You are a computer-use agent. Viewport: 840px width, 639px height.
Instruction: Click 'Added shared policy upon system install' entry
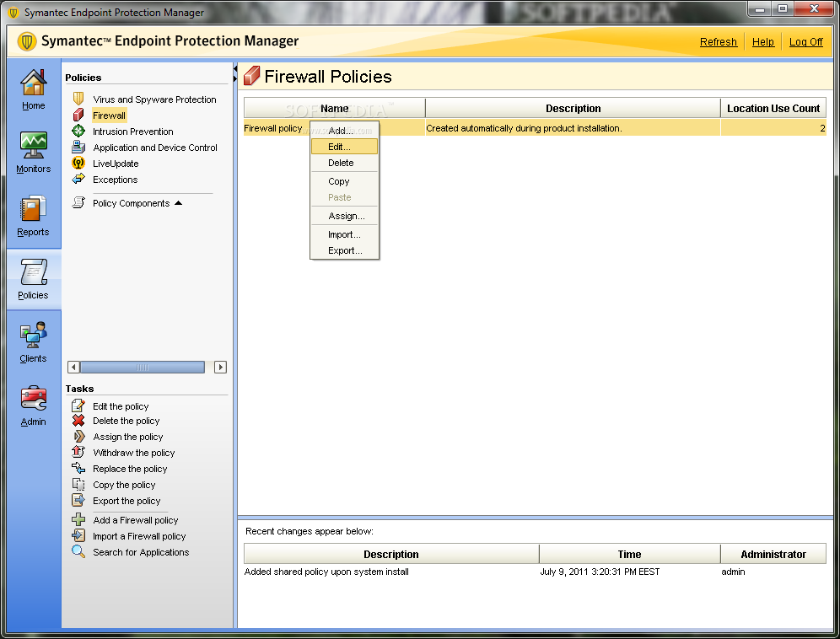click(326, 572)
